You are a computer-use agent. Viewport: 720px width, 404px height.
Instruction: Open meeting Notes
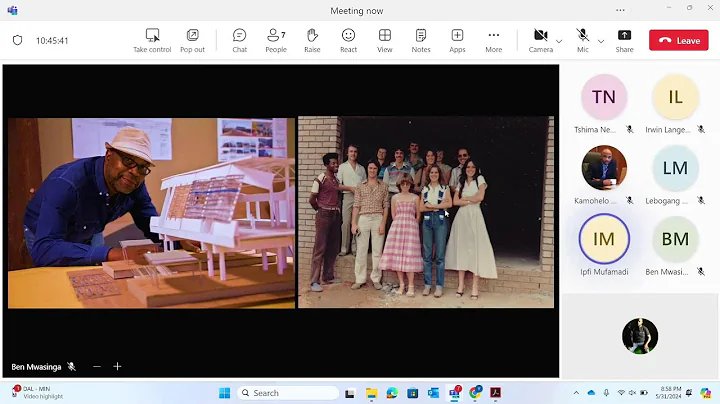421,36
